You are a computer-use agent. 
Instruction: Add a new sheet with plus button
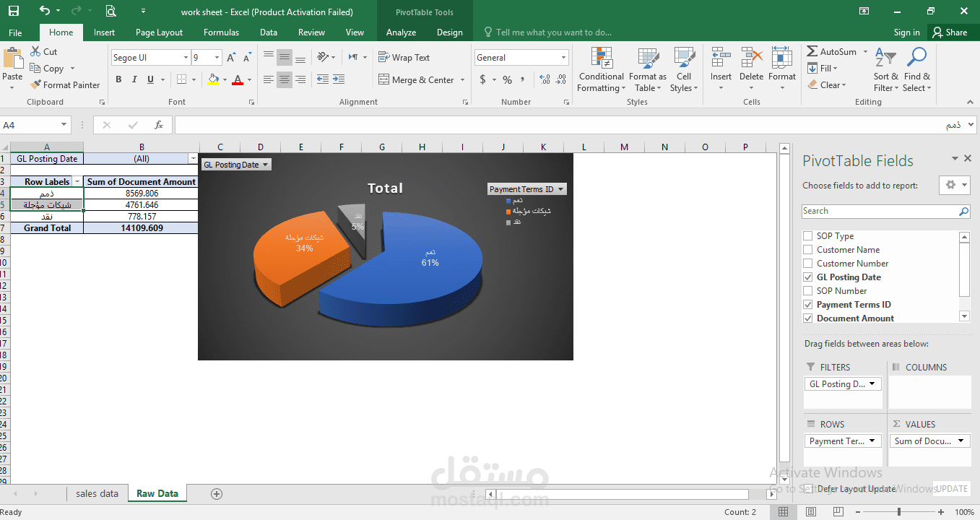[x=217, y=494]
